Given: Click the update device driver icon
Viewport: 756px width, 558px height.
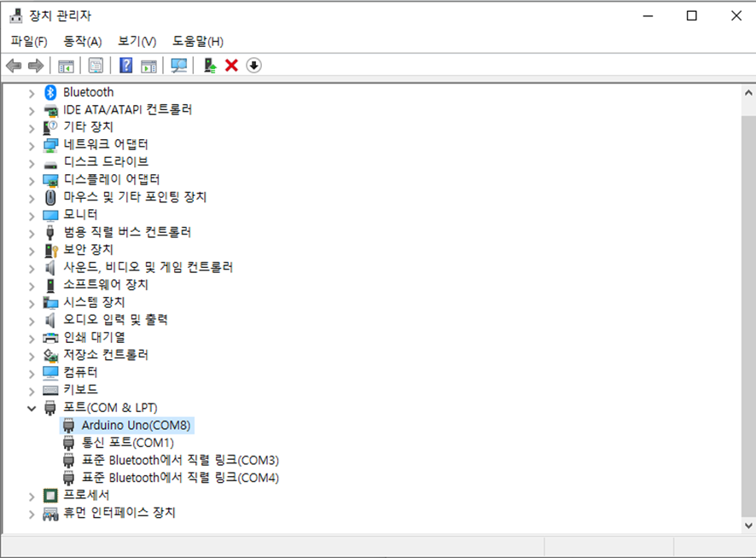Looking at the screenshot, I should click(x=210, y=65).
